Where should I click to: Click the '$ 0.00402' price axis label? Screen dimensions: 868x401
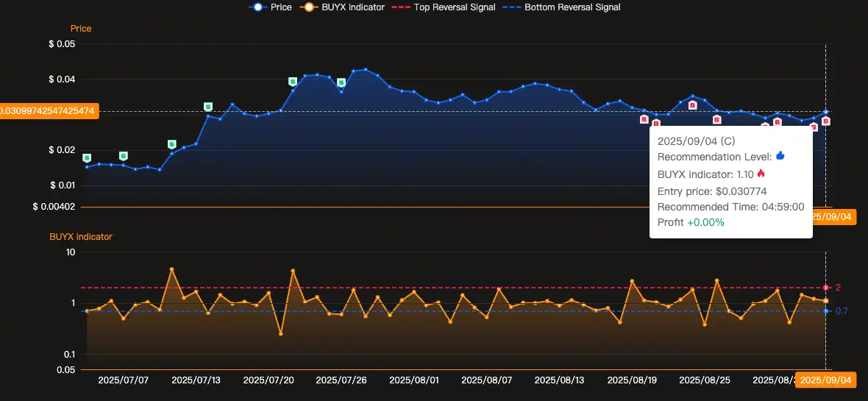pyautogui.click(x=54, y=207)
